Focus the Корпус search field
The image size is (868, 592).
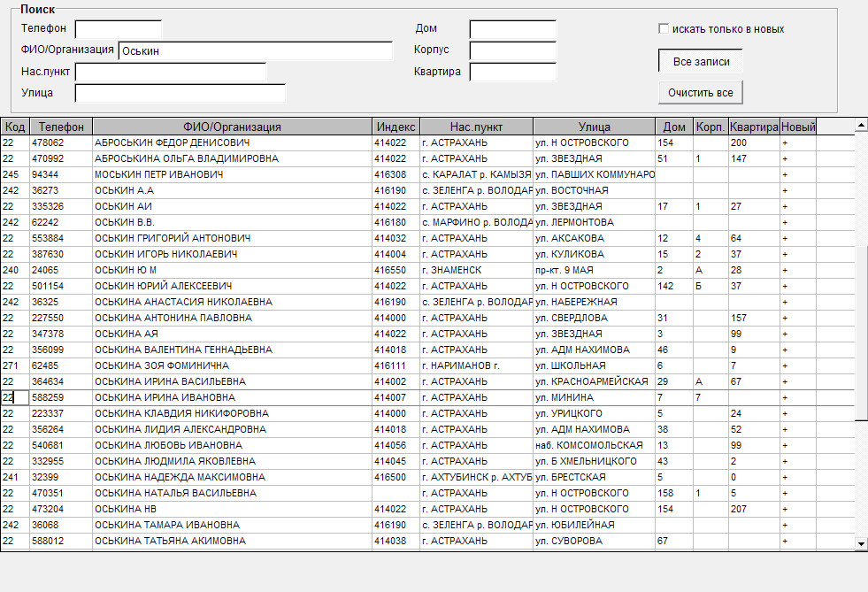point(512,51)
